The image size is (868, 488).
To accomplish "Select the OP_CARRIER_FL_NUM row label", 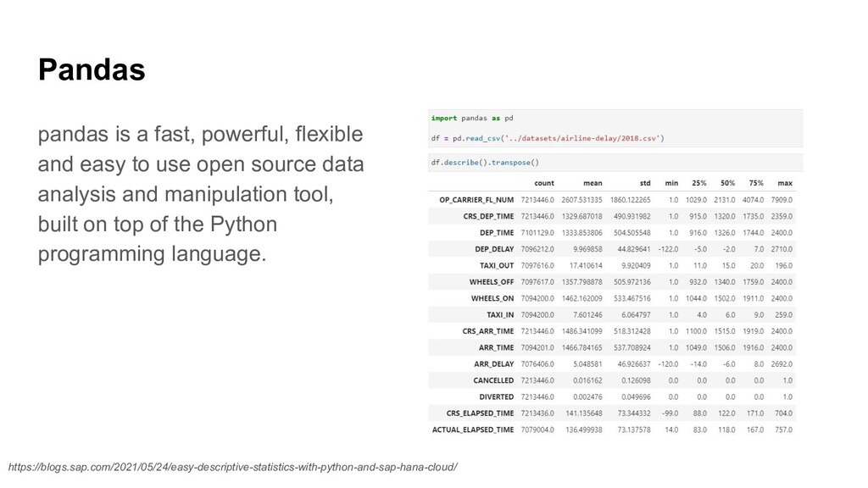I will pos(476,200).
